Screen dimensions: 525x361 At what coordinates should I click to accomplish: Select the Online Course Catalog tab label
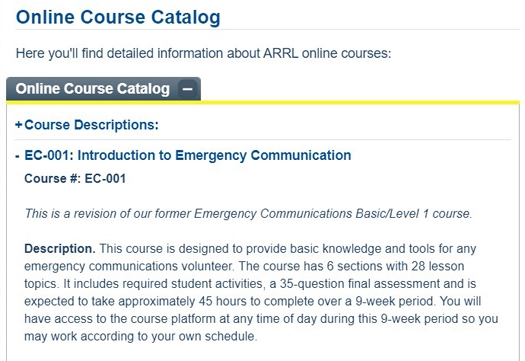(92, 89)
